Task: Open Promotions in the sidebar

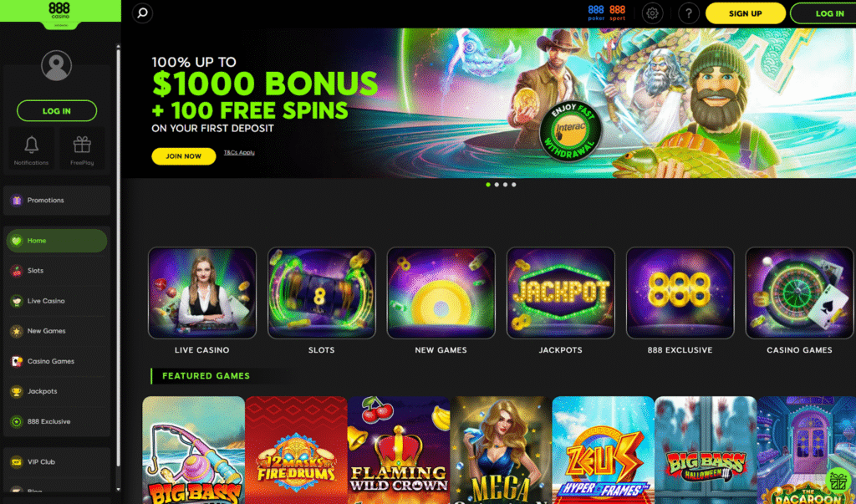Action: pyautogui.click(x=57, y=201)
